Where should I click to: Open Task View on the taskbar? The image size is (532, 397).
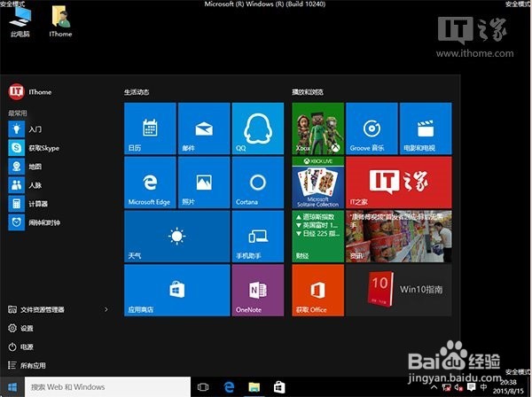pos(203,387)
